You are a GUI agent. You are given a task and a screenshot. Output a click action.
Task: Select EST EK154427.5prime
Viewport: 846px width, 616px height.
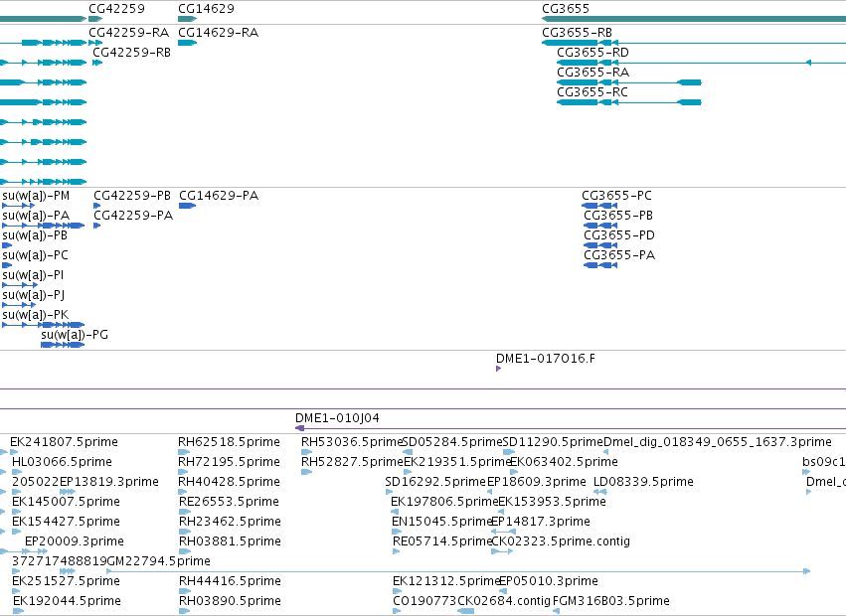pyautogui.click(x=66, y=522)
